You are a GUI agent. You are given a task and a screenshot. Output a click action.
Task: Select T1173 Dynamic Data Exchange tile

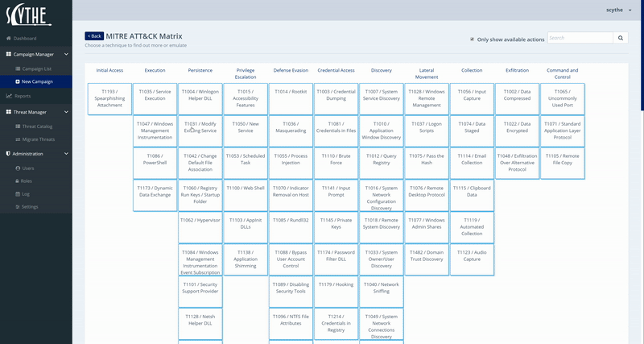coord(155,195)
